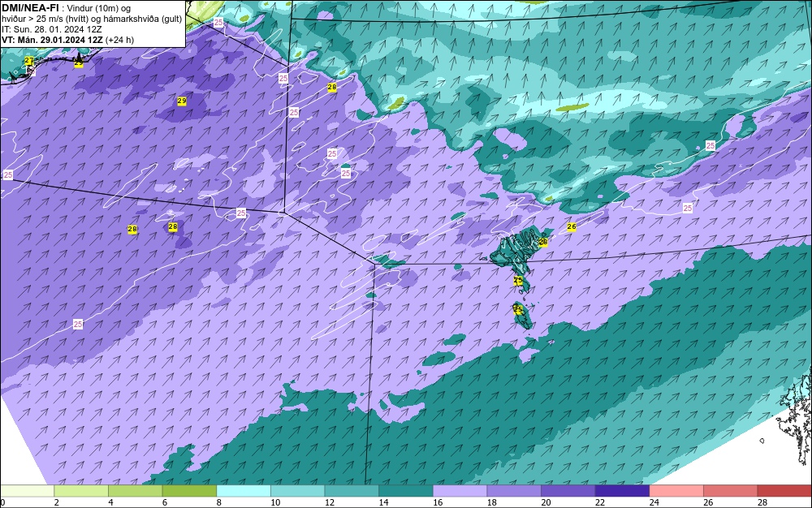Click the red legend swatch above 28 m/s

tap(784, 491)
